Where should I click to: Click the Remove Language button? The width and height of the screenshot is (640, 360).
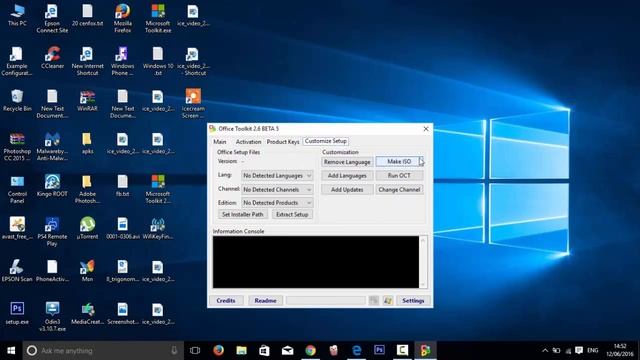point(347,162)
